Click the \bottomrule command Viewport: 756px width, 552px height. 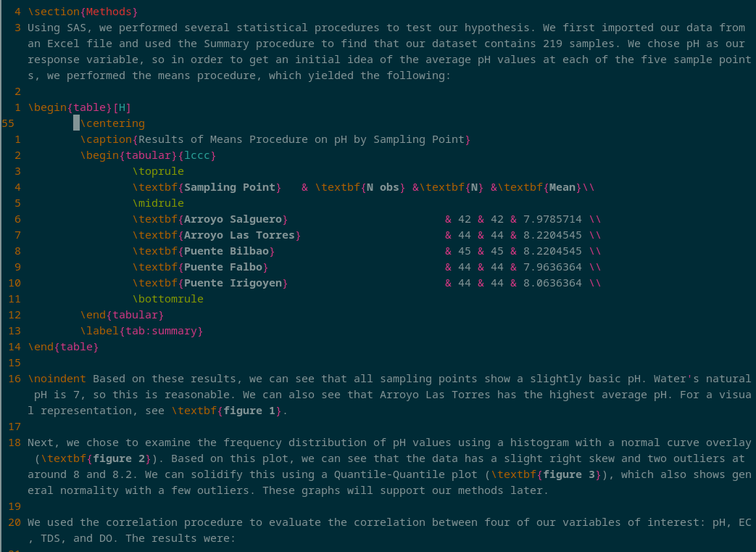tap(167, 299)
